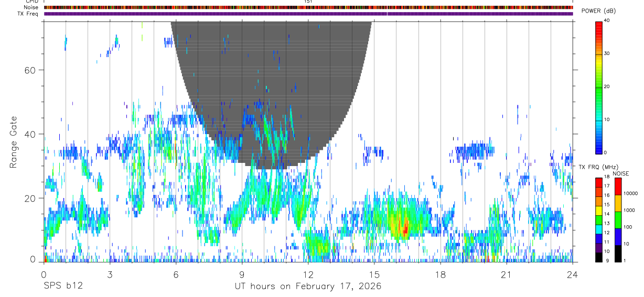
Task: Click the Noise color strip at top
Action: tap(308, 7)
